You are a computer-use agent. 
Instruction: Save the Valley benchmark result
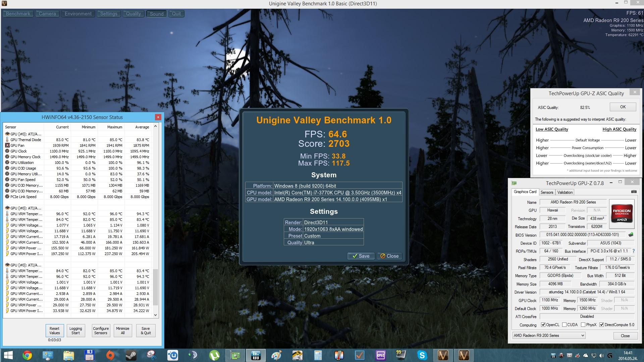point(361,256)
